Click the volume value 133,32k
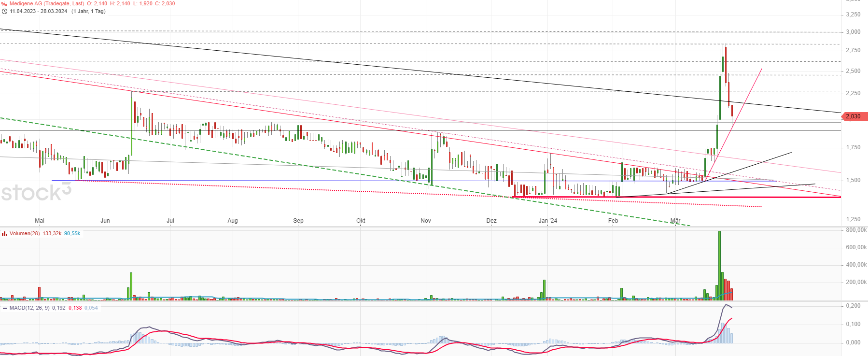This screenshot has width=868, height=356. point(52,233)
